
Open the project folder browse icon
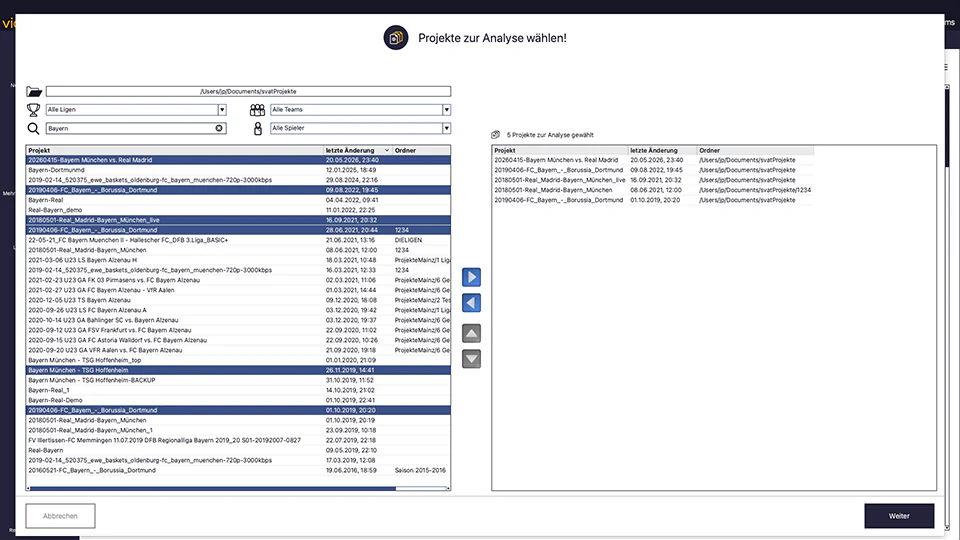pos(34,92)
